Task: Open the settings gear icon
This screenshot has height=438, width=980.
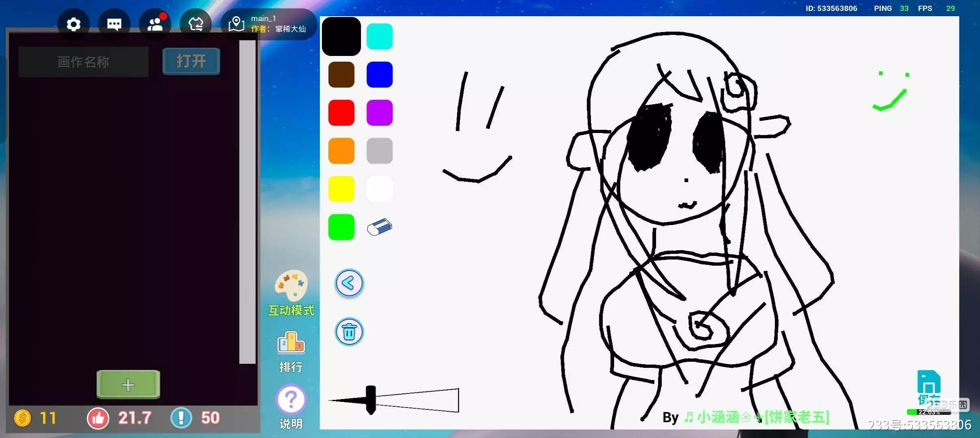Action: [x=73, y=24]
